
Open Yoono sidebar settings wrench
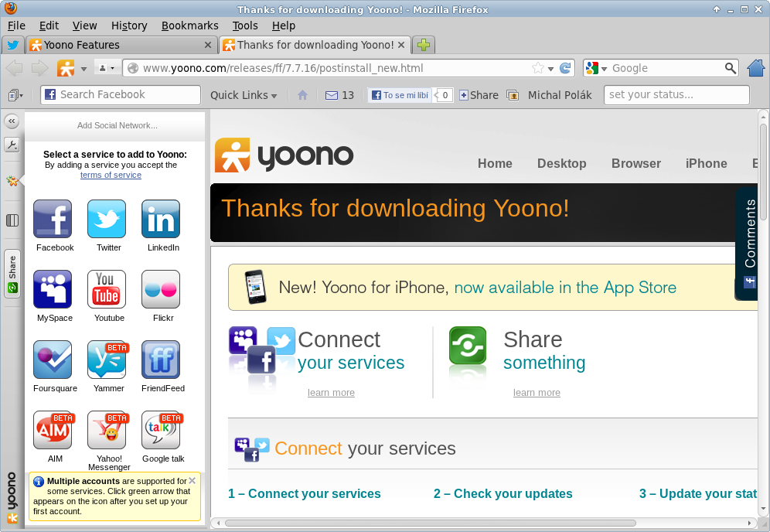(12, 145)
